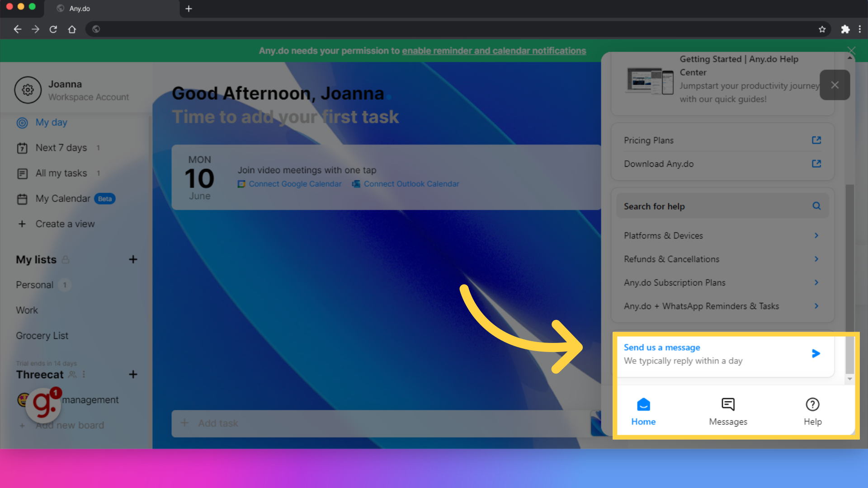Switch to Home tab in widget

(643, 412)
